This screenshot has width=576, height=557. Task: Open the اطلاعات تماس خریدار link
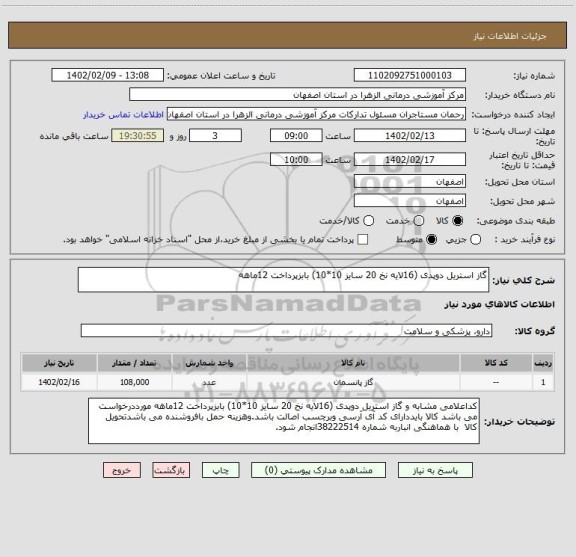123,115
